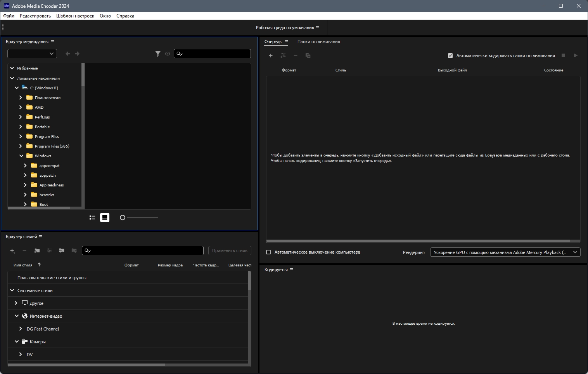588x374 pixels.
Task: Click the add source plus icon in Очередь
Action: pyautogui.click(x=271, y=56)
